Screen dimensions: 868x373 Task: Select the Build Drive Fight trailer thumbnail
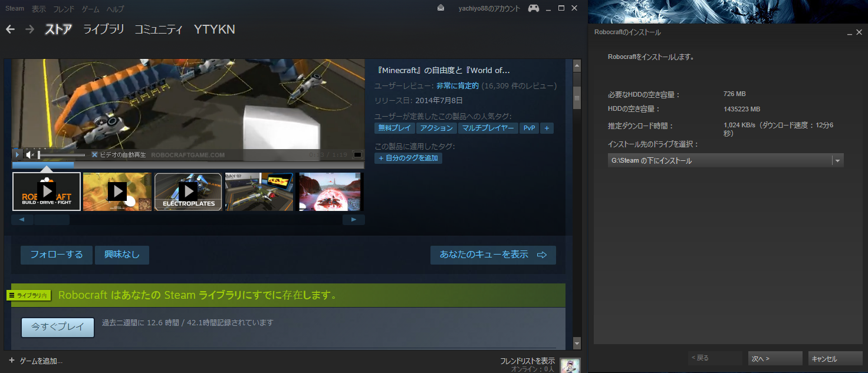pyautogui.click(x=47, y=192)
